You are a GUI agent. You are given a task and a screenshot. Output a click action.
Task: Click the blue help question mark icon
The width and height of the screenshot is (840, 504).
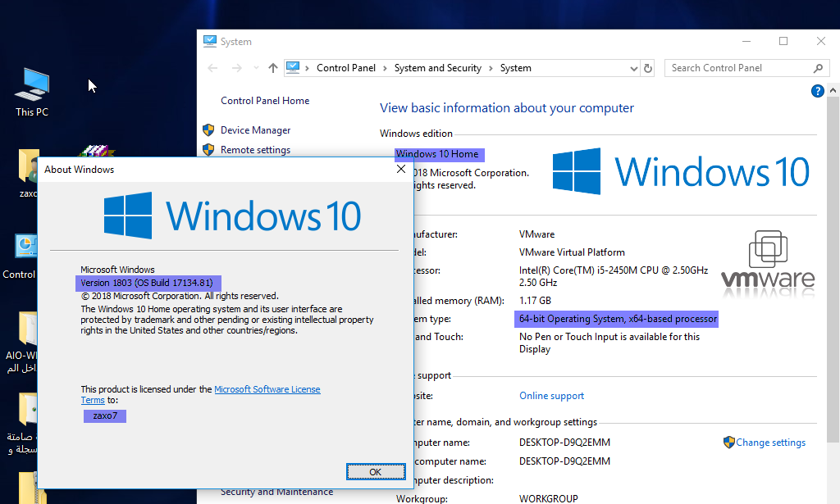click(817, 91)
